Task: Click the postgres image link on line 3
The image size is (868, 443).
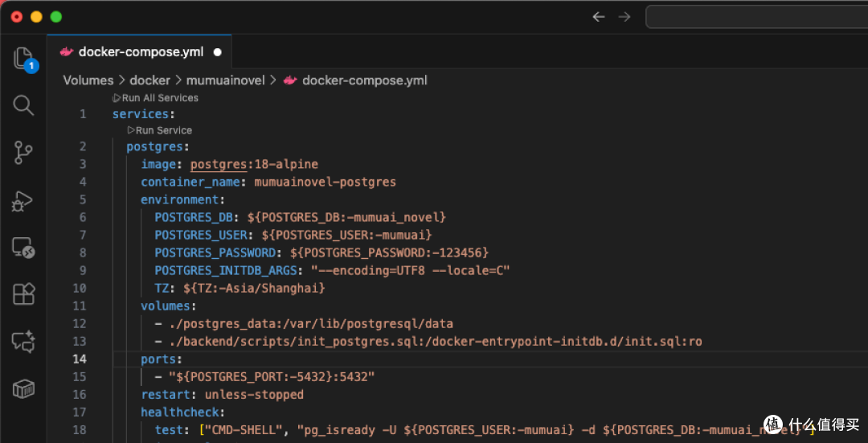Action: point(220,165)
